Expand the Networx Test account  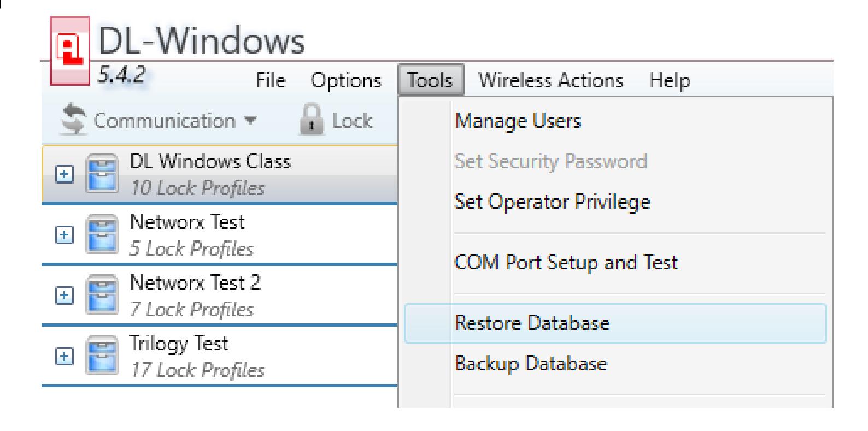(x=64, y=235)
